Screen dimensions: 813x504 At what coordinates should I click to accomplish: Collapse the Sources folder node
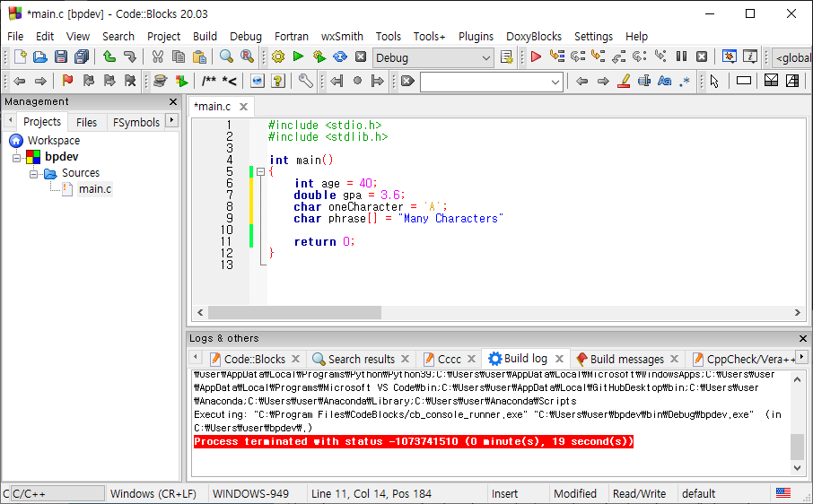(x=34, y=173)
